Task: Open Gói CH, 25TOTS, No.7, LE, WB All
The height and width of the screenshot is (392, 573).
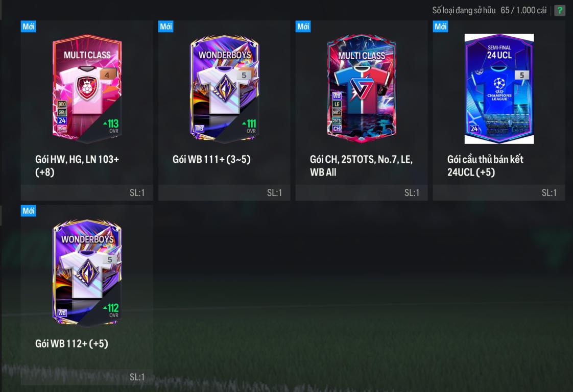Action: click(x=362, y=165)
